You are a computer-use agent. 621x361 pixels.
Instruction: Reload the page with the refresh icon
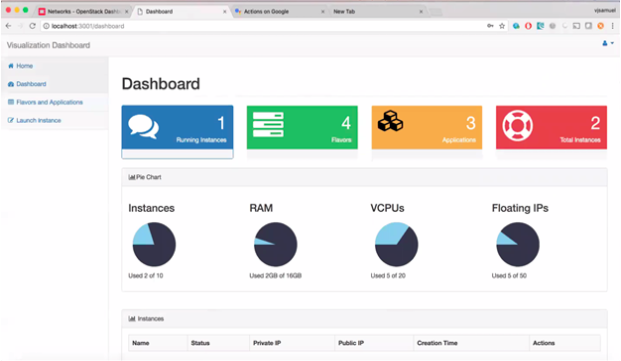(x=32, y=26)
